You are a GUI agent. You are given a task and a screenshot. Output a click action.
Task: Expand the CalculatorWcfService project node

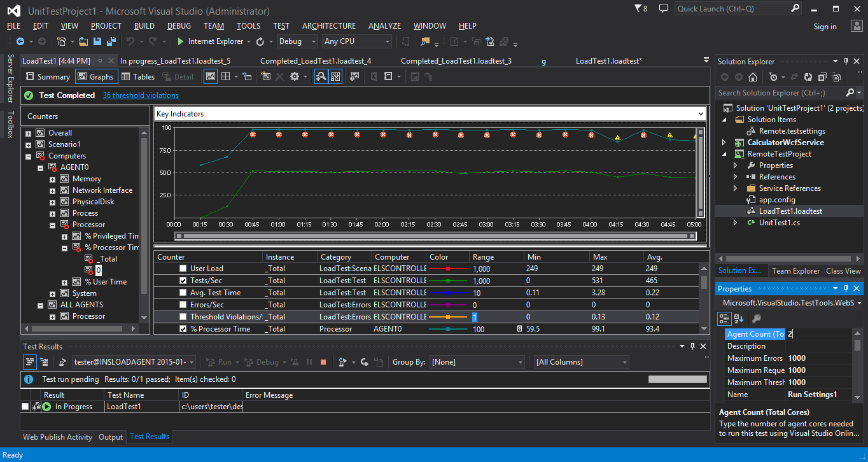(724, 143)
